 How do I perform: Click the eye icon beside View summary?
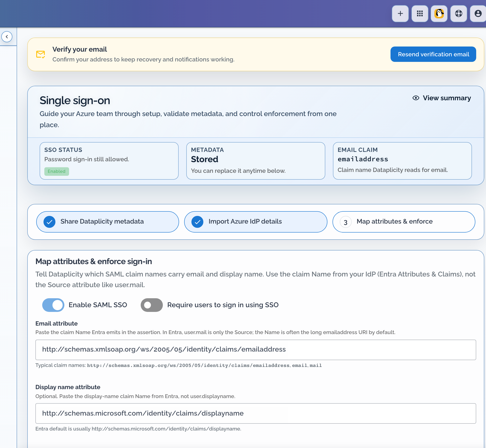(x=416, y=98)
